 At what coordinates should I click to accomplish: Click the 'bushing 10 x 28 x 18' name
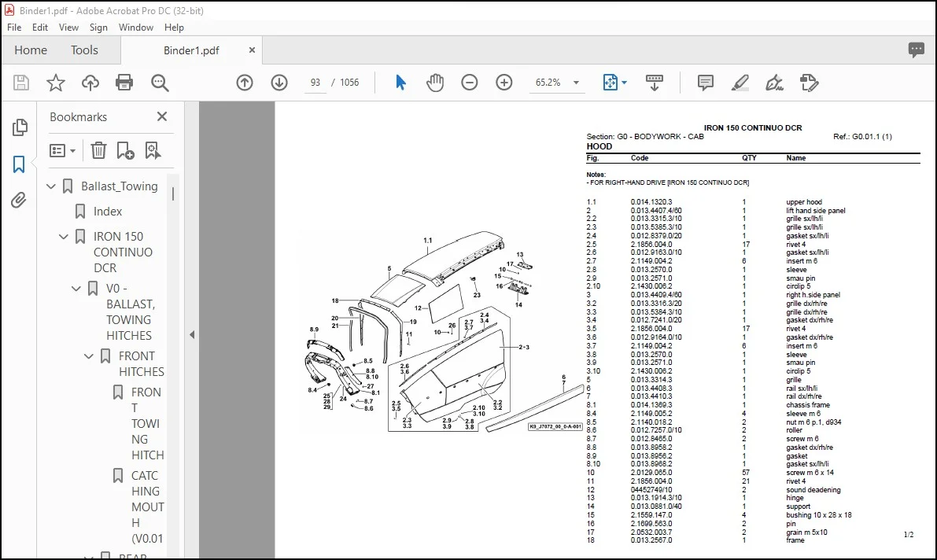tap(819, 515)
